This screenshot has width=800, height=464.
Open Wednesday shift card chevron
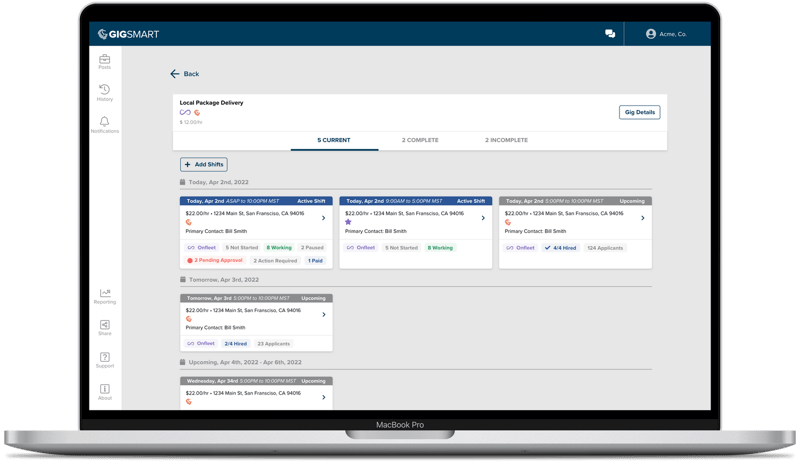[323, 397]
